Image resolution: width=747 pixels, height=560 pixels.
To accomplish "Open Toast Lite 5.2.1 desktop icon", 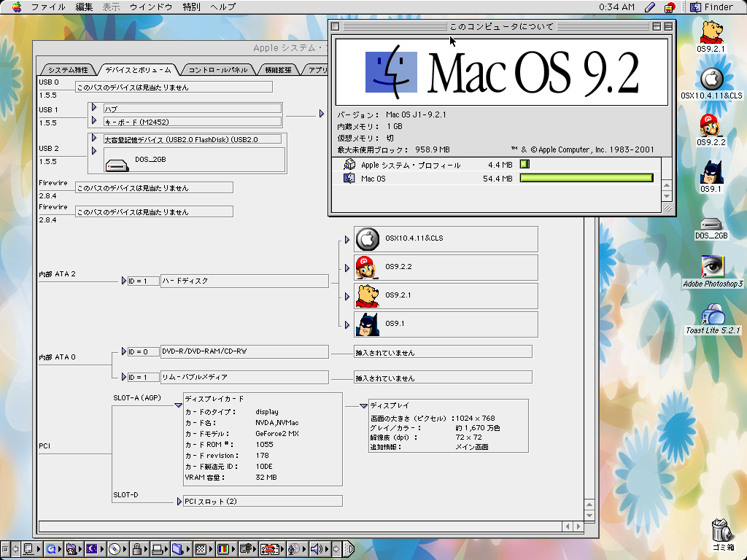I will point(712,315).
